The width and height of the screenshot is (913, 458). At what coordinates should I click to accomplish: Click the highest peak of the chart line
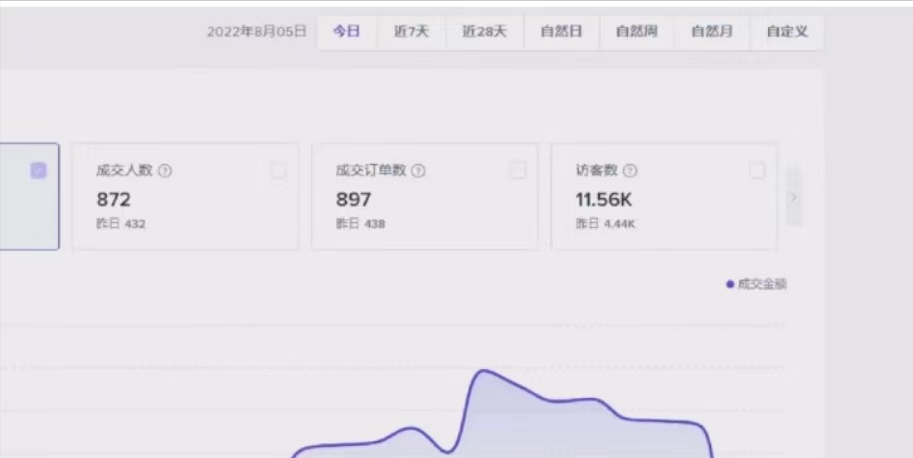point(485,371)
